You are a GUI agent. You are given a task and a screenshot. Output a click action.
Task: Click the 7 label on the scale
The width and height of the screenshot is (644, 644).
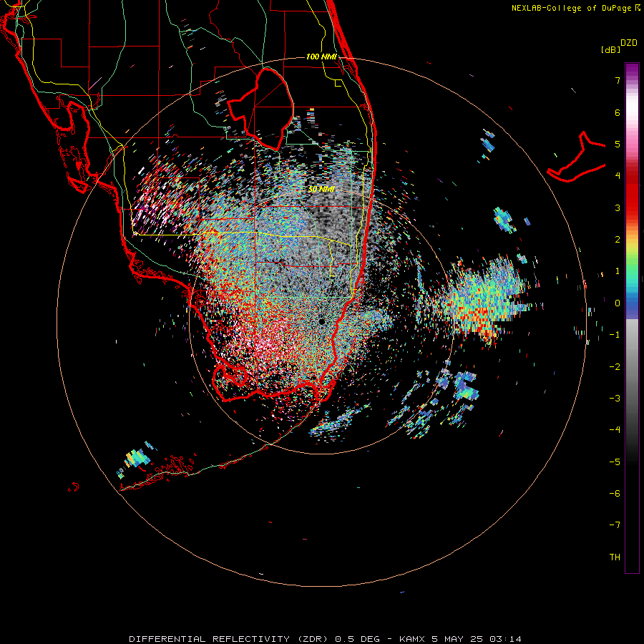click(618, 80)
